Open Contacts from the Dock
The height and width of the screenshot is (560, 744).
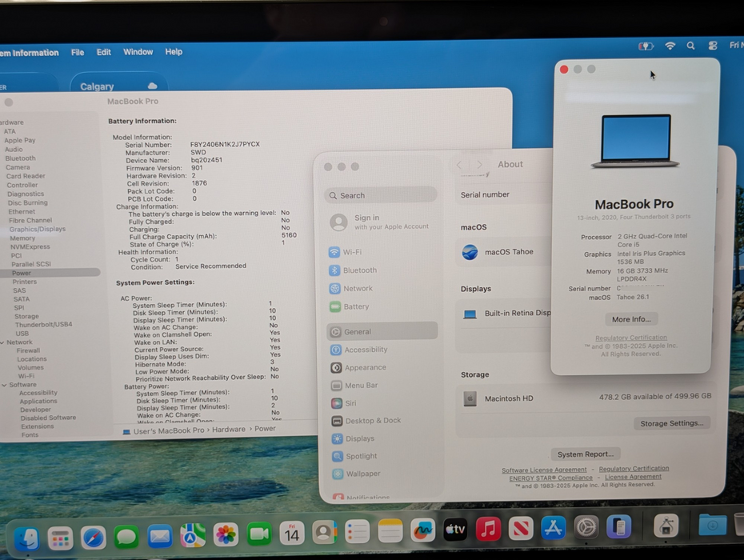coord(325,532)
